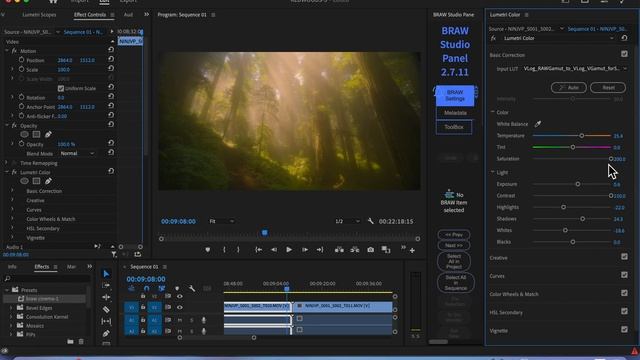Toggle the Uniform Scale checkbox
The width and height of the screenshot is (640, 360).
61,88
